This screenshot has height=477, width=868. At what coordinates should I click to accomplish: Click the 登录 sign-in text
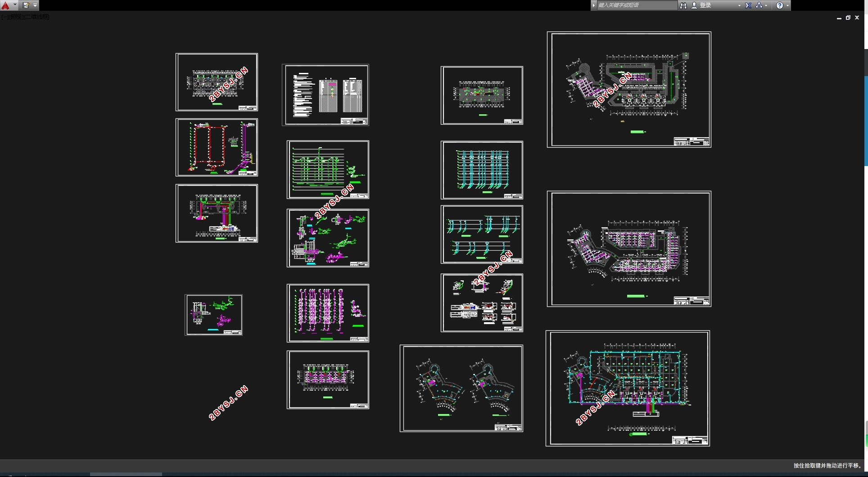705,5
